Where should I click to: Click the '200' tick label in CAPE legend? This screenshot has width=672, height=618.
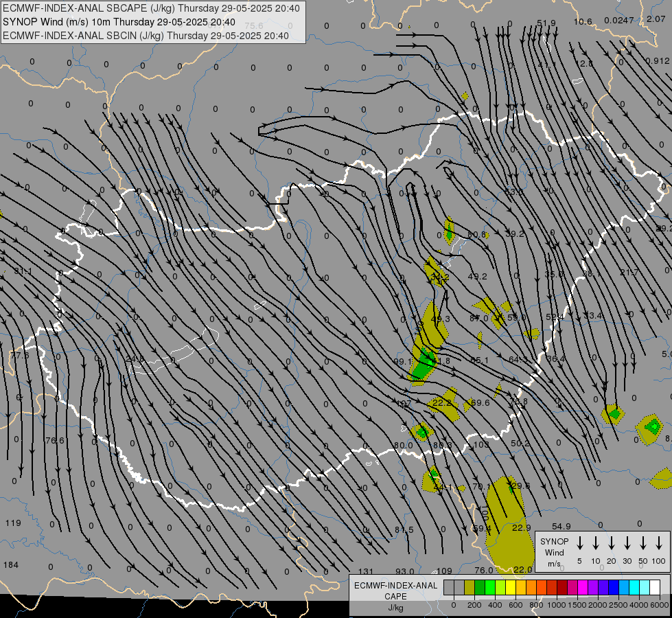(x=474, y=605)
